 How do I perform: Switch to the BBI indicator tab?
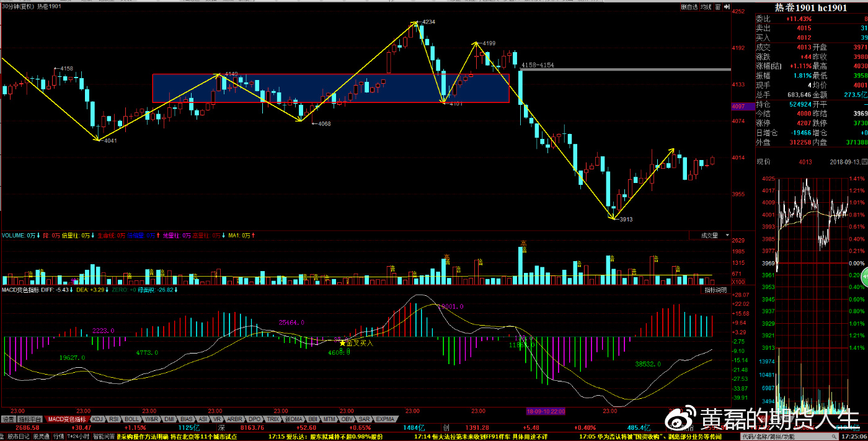[x=313, y=419]
